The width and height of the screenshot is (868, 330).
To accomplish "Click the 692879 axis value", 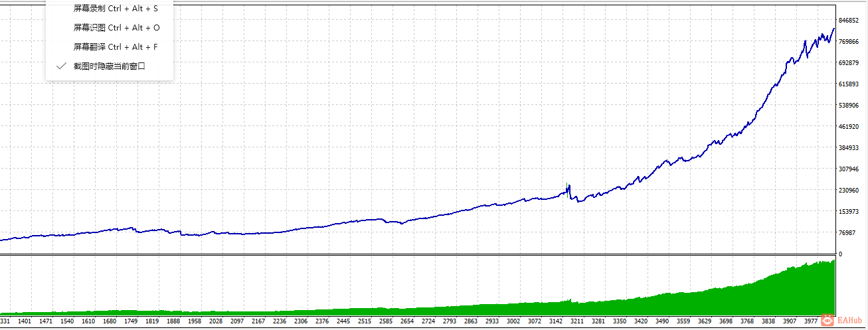I will pyautogui.click(x=849, y=63).
